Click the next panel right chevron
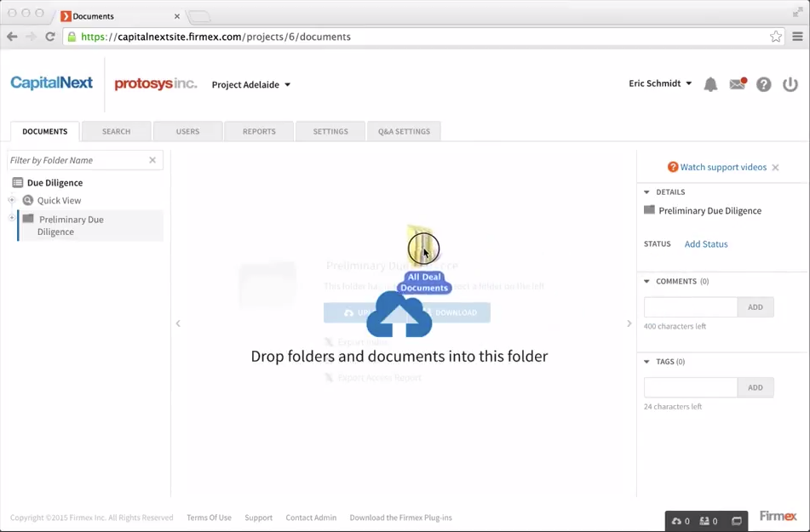The image size is (810, 532). pyautogui.click(x=629, y=323)
